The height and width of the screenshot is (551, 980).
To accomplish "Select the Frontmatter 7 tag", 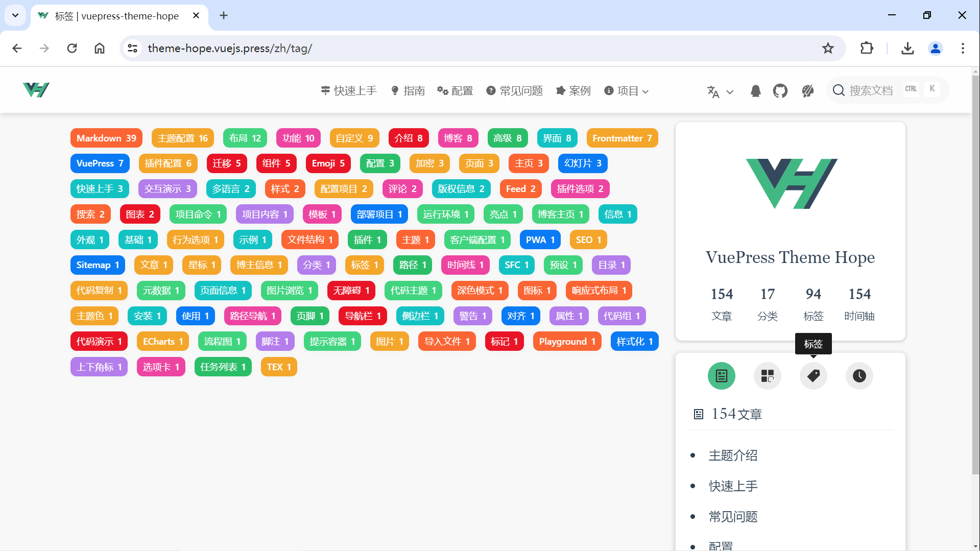I will click(622, 138).
